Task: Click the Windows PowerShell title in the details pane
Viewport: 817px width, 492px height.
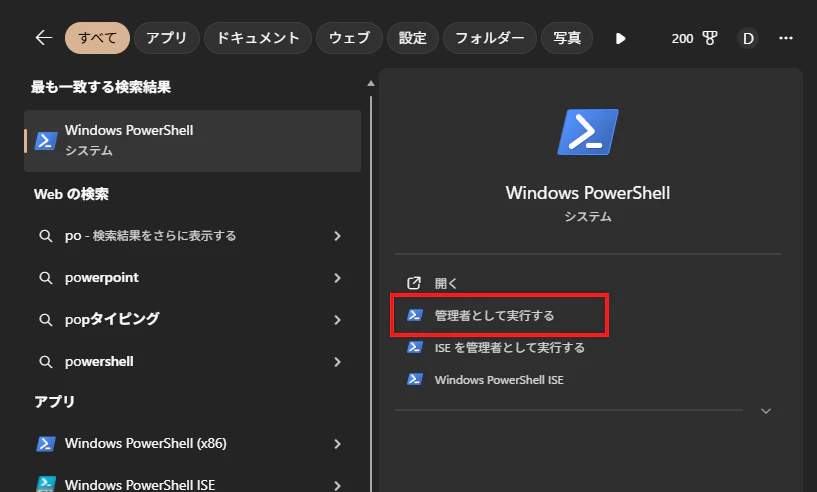Action: (588, 193)
